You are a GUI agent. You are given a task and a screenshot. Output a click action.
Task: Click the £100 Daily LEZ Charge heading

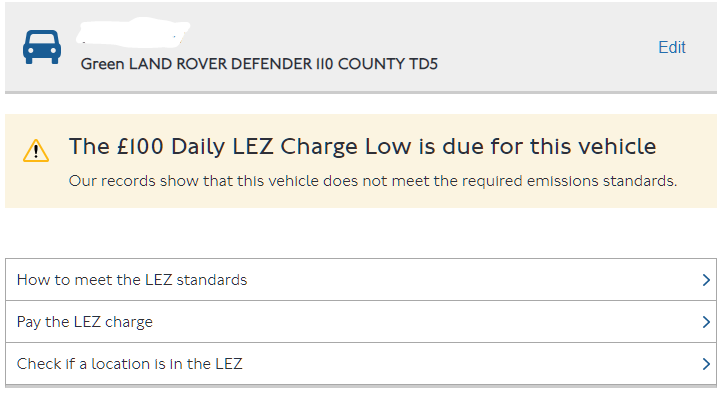tap(362, 147)
